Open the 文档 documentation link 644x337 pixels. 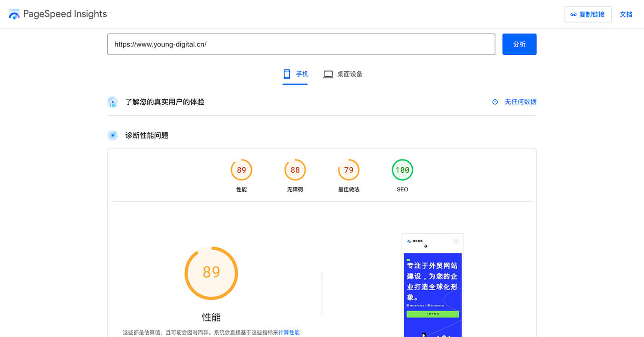(626, 14)
